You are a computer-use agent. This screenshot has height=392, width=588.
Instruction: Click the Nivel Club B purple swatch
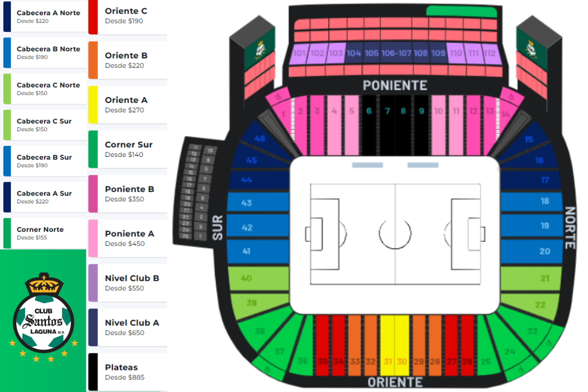tap(93, 283)
